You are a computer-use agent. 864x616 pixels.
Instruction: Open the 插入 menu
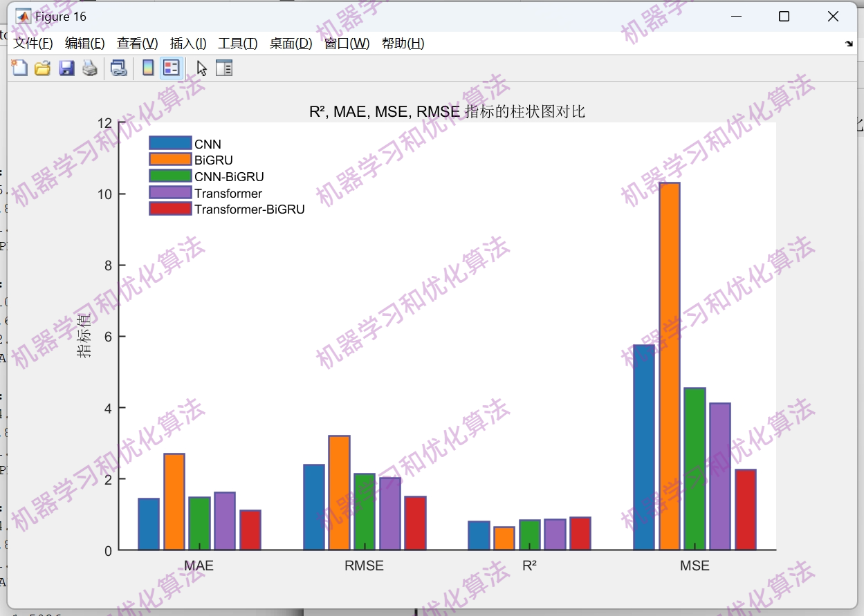[x=187, y=43]
